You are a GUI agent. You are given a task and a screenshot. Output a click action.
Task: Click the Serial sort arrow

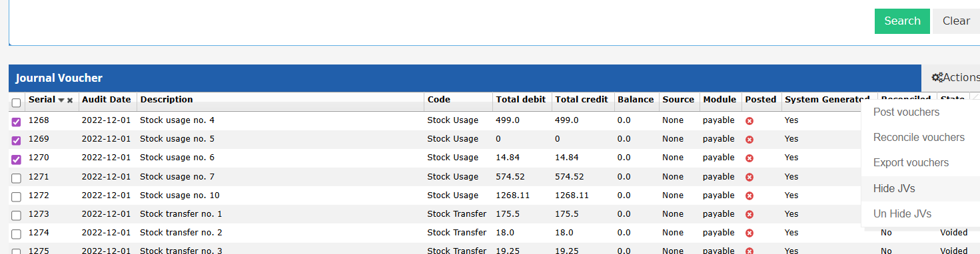coord(61,100)
